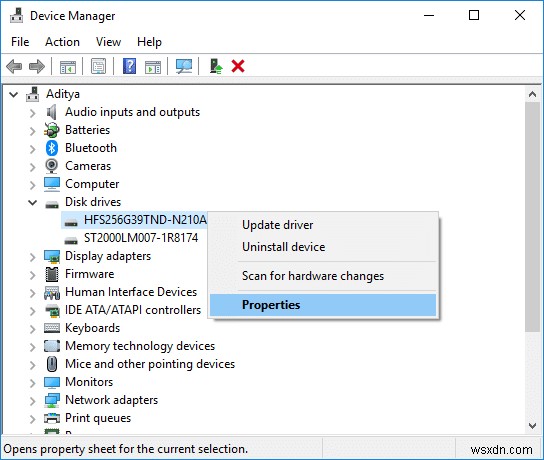Click the Audio inputs and outputs speaker icon

[51, 112]
